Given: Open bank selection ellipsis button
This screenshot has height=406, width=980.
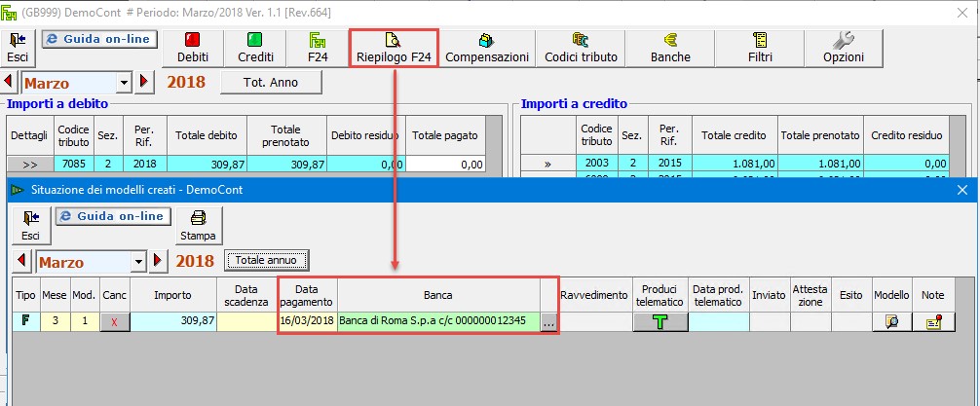Looking at the screenshot, I should click(549, 322).
